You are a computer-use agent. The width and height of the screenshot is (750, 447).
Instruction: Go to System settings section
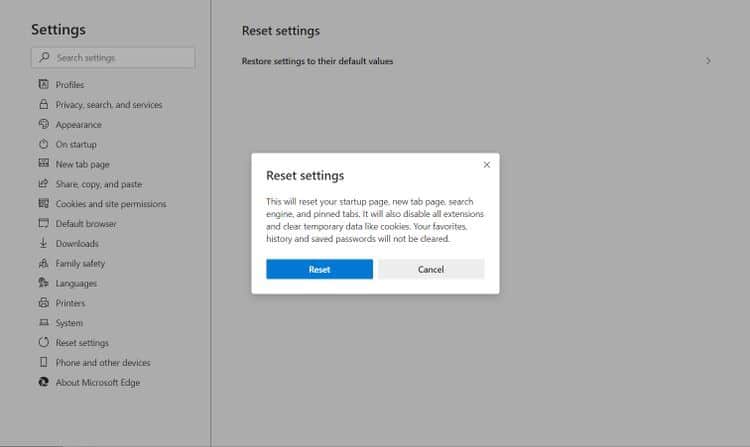(x=69, y=323)
